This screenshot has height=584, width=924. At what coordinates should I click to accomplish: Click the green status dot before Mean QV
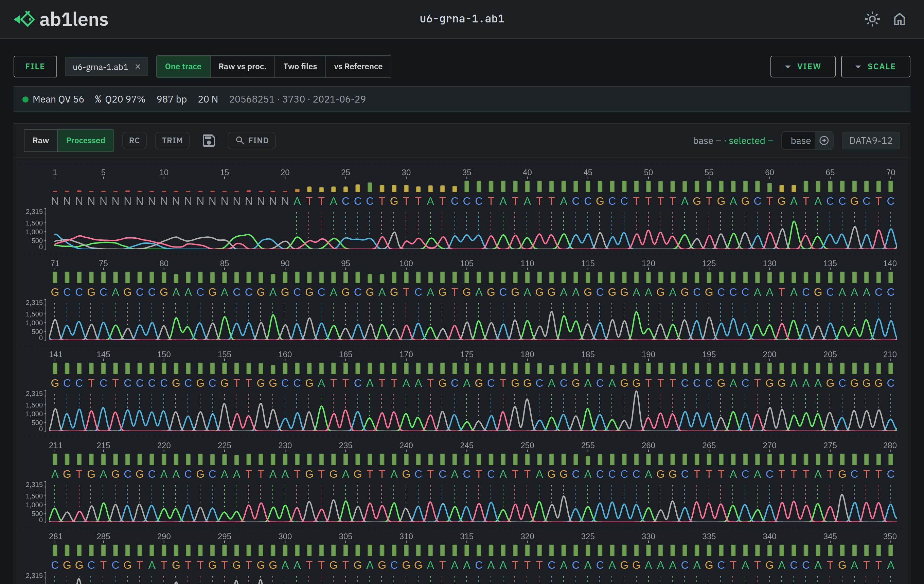coord(25,99)
